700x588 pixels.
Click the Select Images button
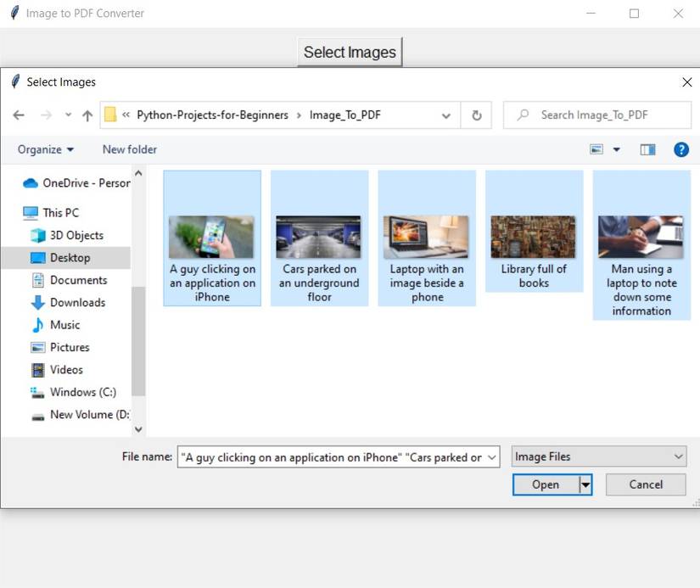click(350, 52)
